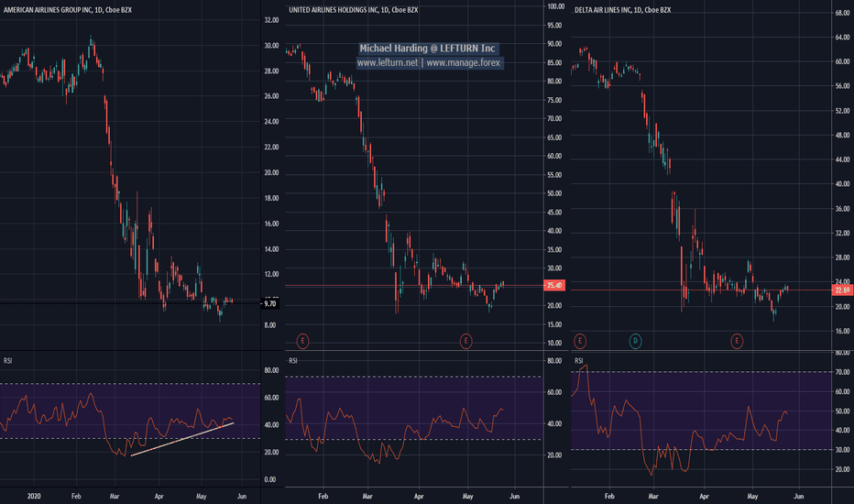Click May on the United Airlines time axis

click(x=468, y=497)
